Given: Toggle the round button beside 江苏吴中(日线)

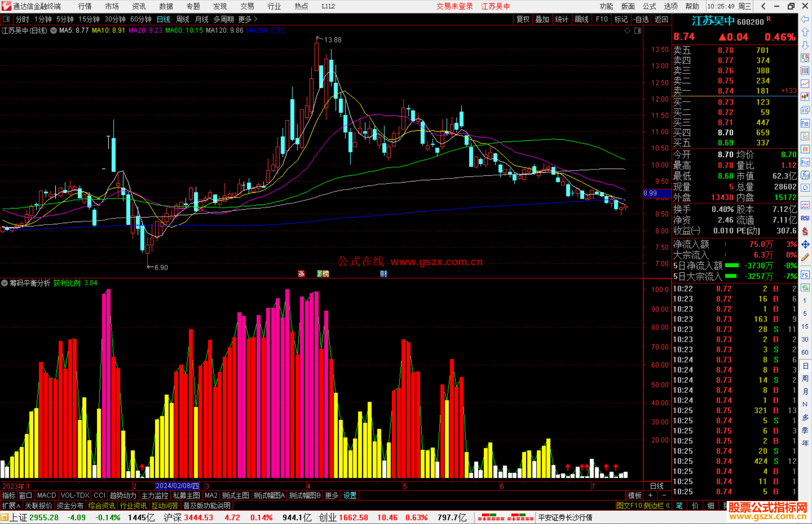Looking at the screenshot, I should tap(54, 30).
